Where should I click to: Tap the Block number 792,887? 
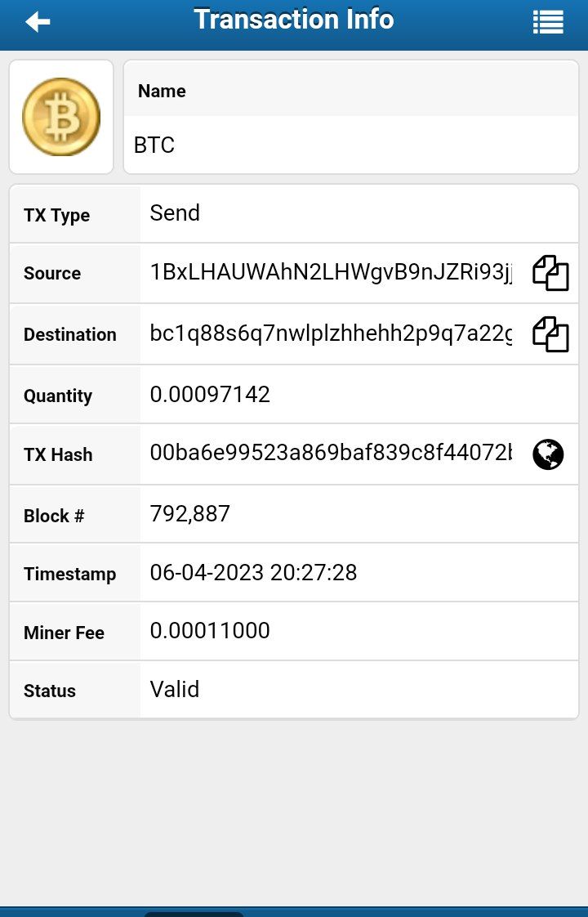pos(190,514)
